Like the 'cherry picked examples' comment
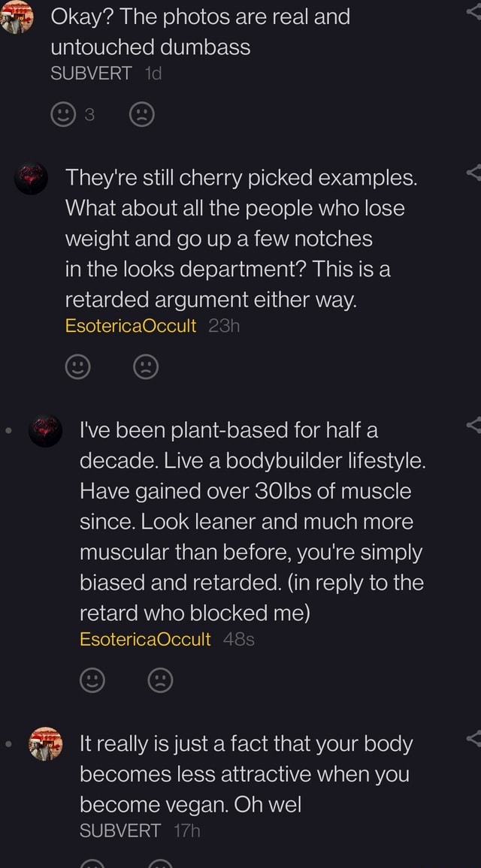 click(78, 366)
